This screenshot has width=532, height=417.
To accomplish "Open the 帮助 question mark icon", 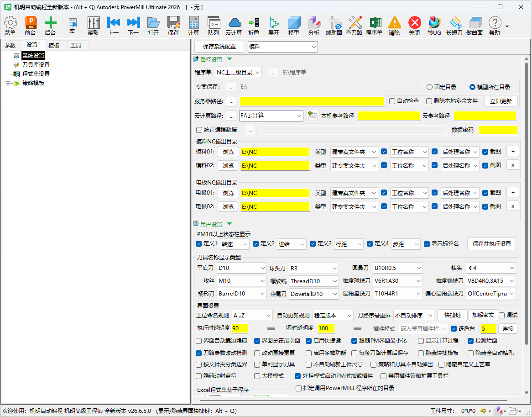I will pyautogui.click(x=495, y=26).
